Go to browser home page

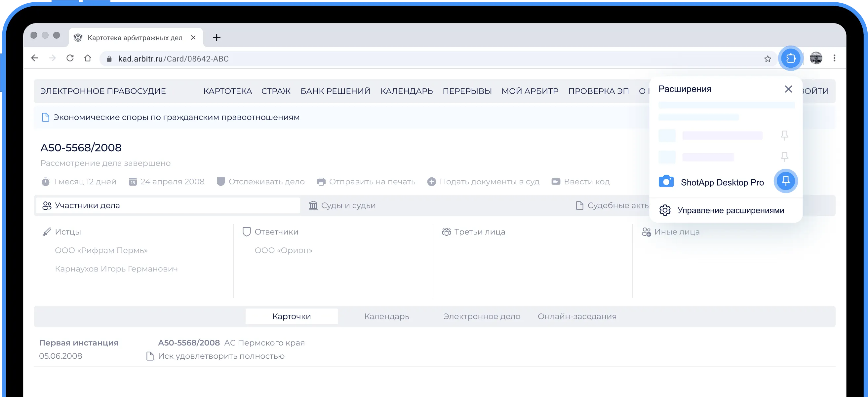pos(88,58)
